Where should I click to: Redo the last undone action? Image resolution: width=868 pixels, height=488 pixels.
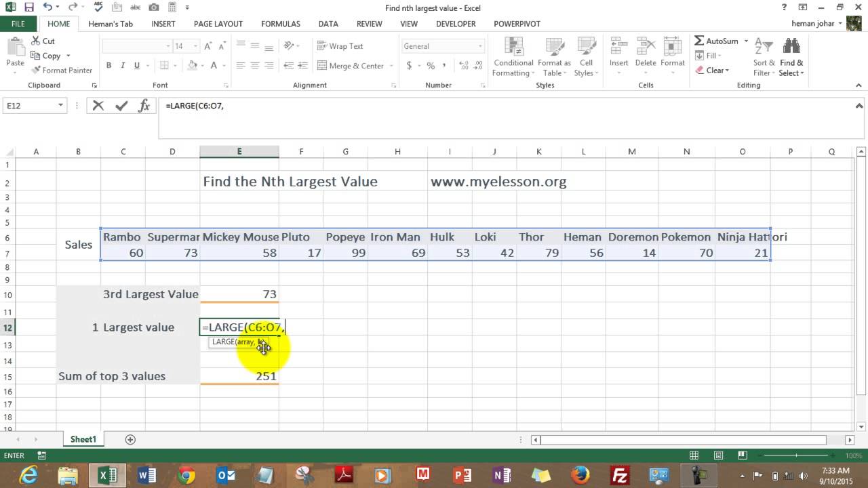[73, 7]
